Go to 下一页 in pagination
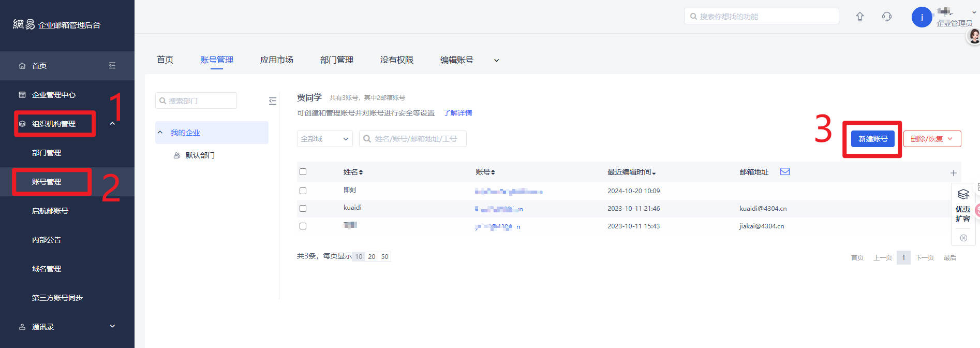Image resolution: width=980 pixels, height=348 pixels. (925, 258)
